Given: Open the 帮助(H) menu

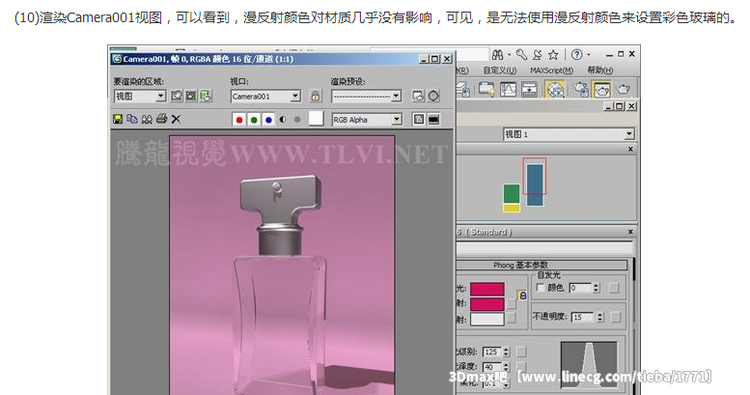Looking at the screenshot, I should tap(600, 70).
